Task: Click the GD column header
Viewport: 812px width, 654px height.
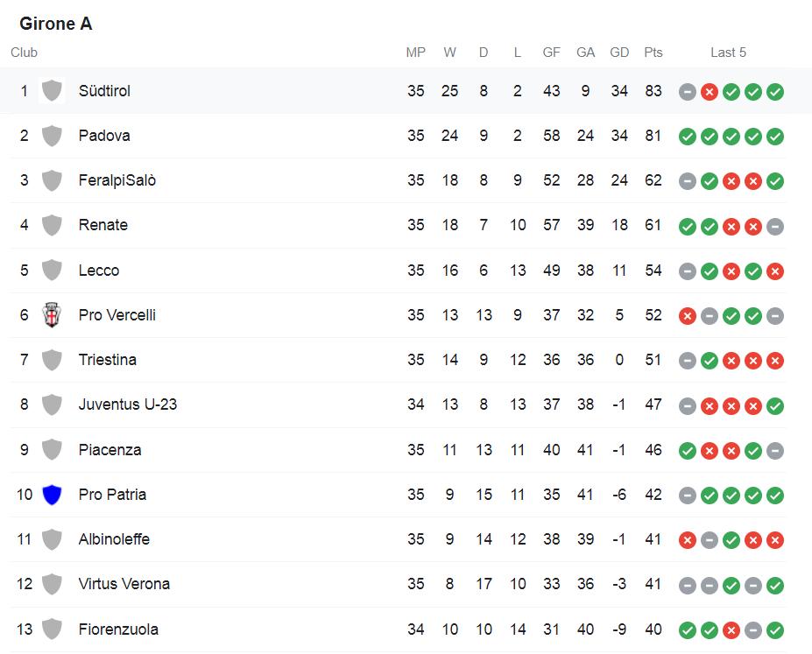Action: pos(619,53)
